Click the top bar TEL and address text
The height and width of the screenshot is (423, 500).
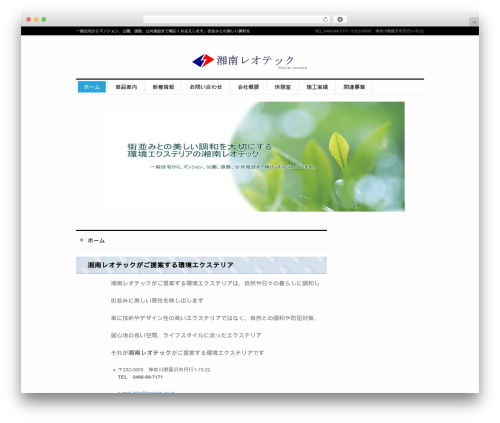pos(369,31)
